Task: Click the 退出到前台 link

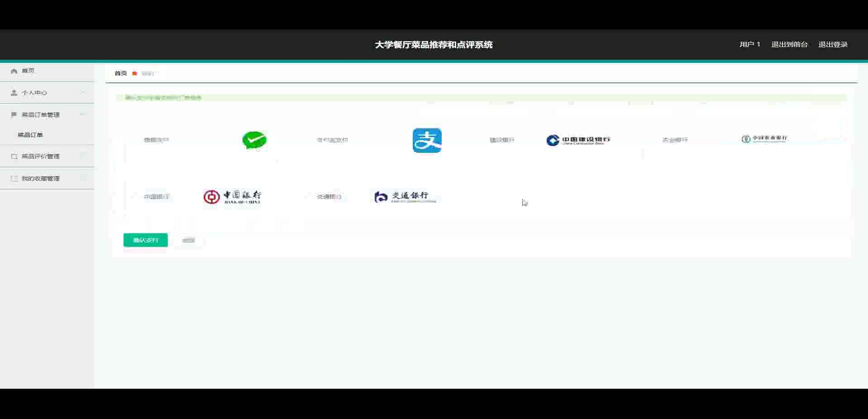Action: [789, 44]
